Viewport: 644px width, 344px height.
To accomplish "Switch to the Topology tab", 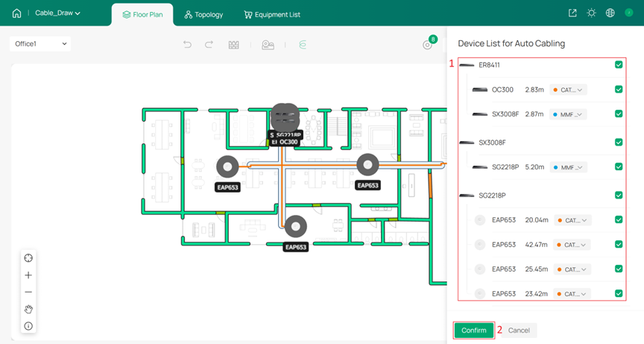I will (x=203, y=14).
